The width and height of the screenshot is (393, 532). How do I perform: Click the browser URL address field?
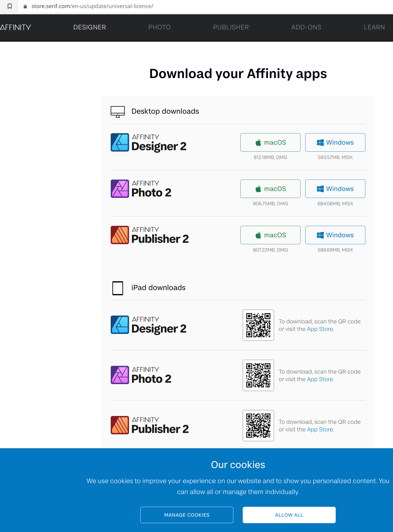(206, 6)
